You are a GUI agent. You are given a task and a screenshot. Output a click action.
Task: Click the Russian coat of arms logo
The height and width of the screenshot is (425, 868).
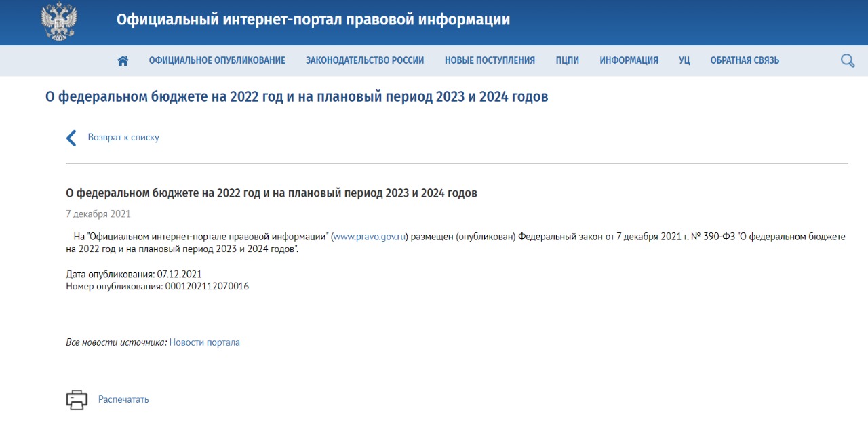coord(59,22)
